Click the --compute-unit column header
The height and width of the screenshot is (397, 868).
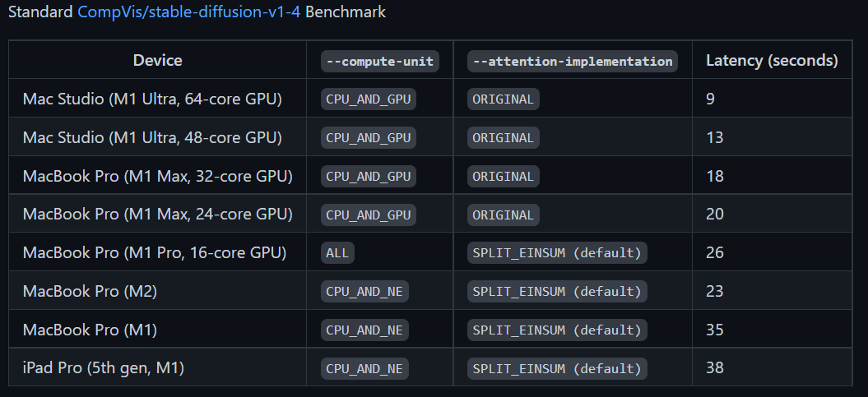[380, 62]
